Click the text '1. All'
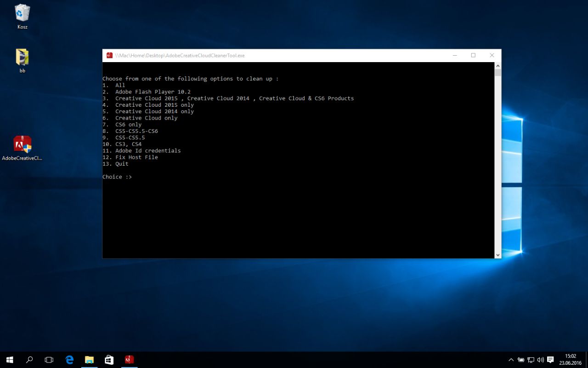This screenshot has height=368, width=588. 113,85
